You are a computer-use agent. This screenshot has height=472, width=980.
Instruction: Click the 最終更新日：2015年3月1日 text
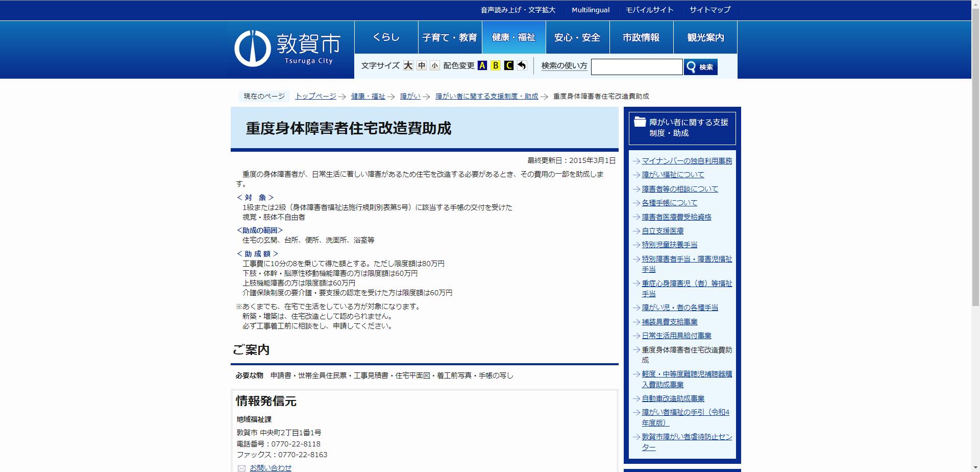pyautogui.click(x=571, y=160)
